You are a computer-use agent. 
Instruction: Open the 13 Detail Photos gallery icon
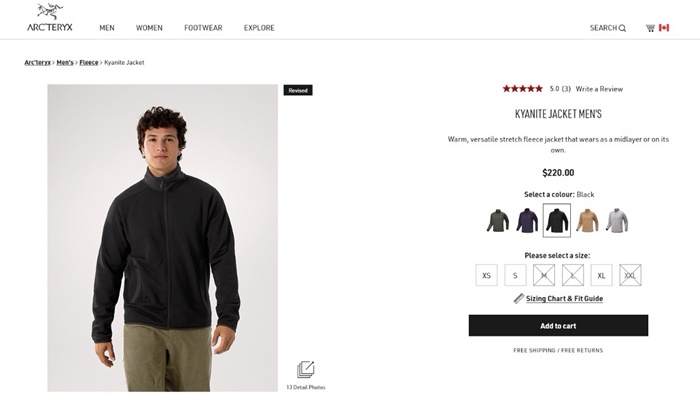(306, 370)
